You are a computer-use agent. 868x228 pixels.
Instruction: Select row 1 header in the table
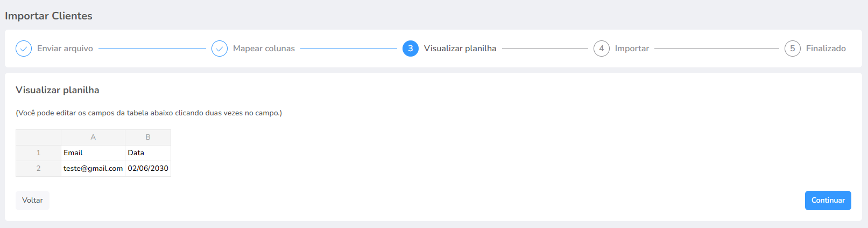[38, 153]
